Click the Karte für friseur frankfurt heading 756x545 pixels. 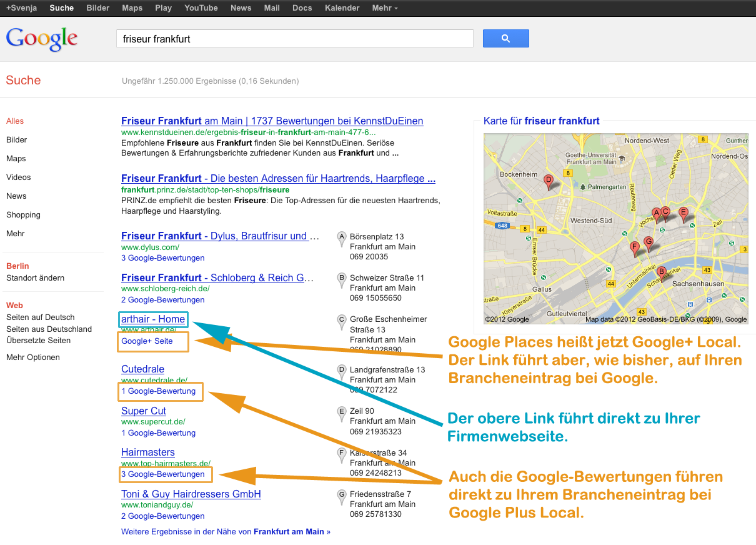542,121
